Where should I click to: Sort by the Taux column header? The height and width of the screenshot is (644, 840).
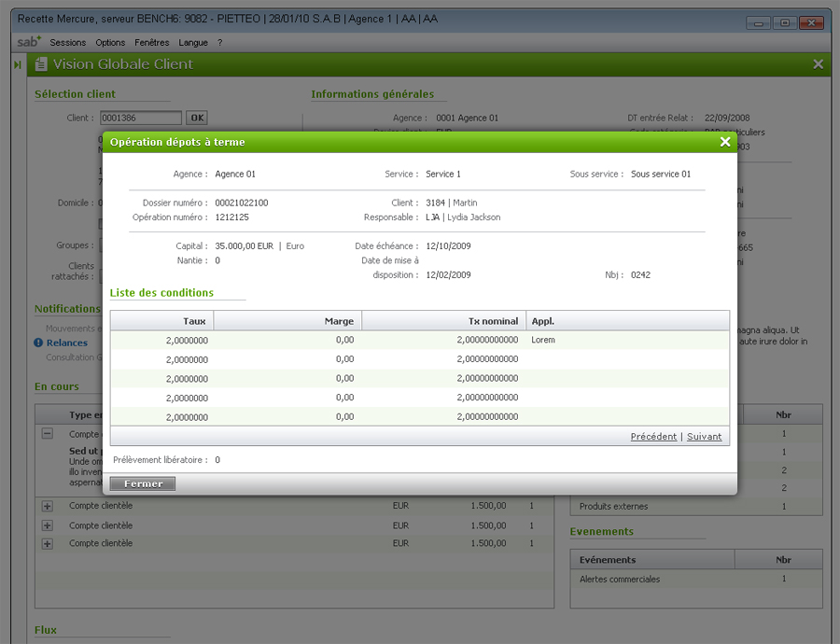(x=162, y=321)
